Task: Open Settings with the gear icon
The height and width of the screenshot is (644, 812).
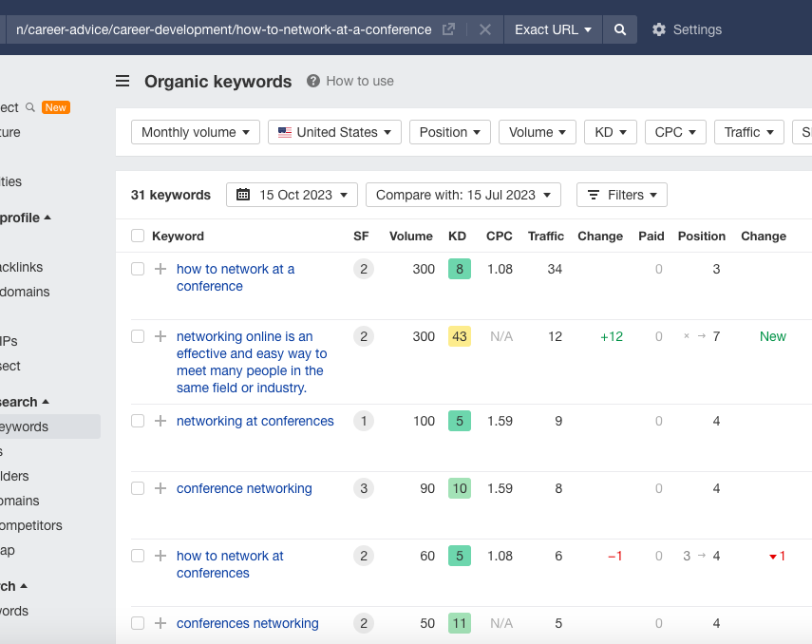Action: pyautogui.click(x=659, y=29)
